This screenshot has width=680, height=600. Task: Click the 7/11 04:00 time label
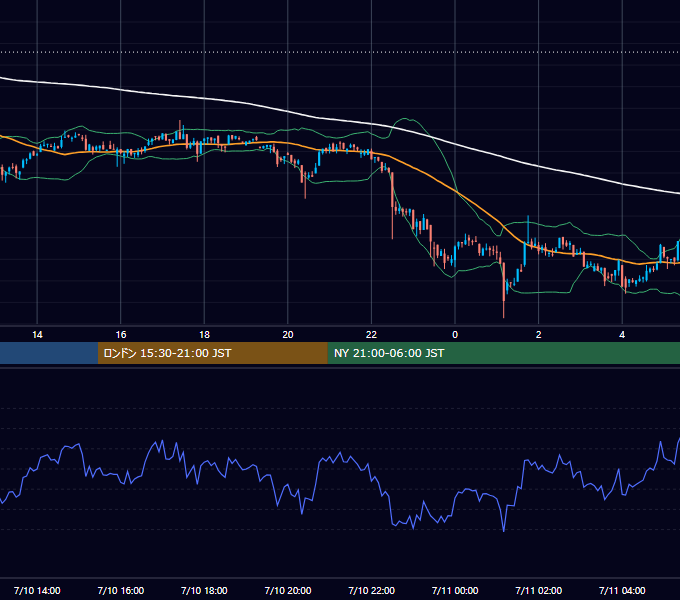coord(622,590)
